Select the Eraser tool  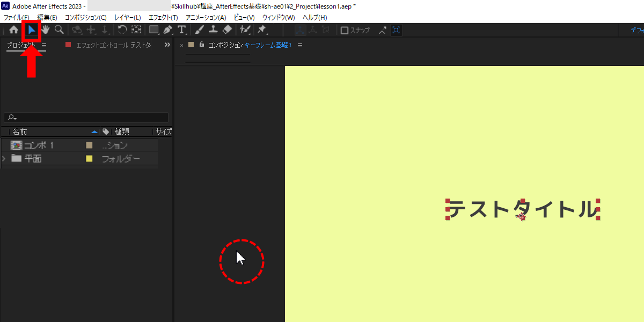tap(227, 30)
